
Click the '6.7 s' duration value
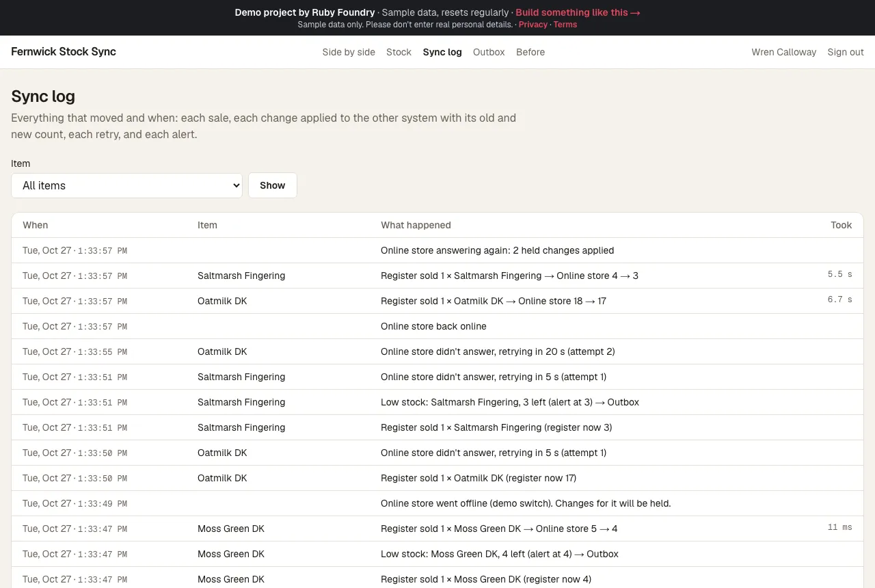[x=840, y=299]
